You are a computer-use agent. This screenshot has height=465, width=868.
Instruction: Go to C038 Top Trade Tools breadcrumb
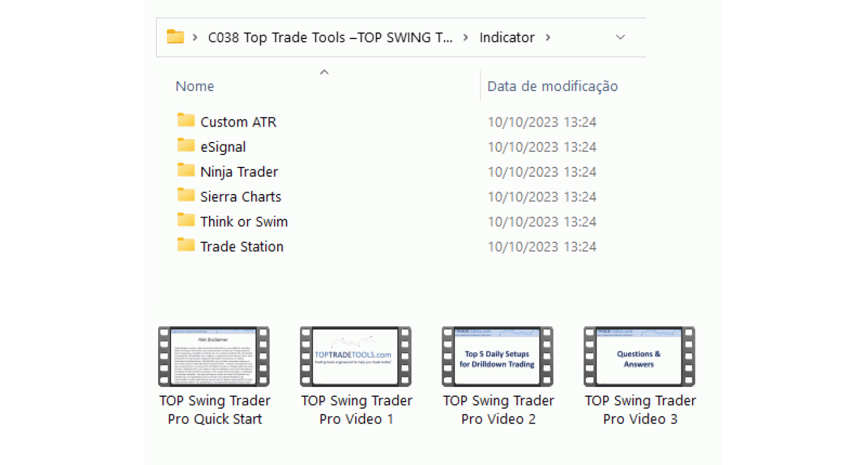click(x=330, y=37)
